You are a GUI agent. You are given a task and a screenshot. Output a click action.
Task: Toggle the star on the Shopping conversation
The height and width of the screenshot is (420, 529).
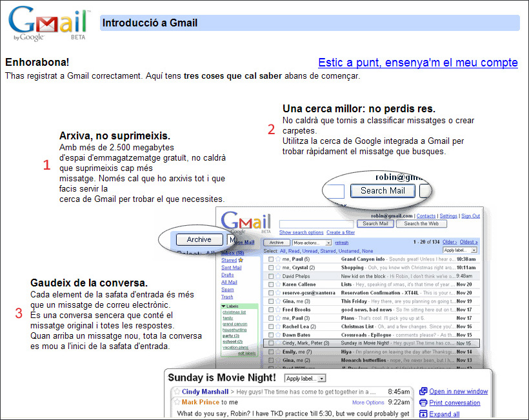[x=277, y=267]
